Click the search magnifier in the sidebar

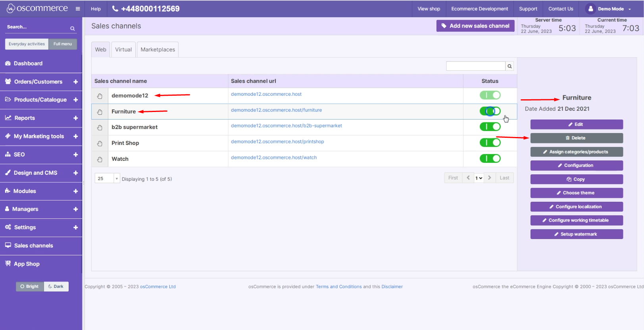coord(73,28)
